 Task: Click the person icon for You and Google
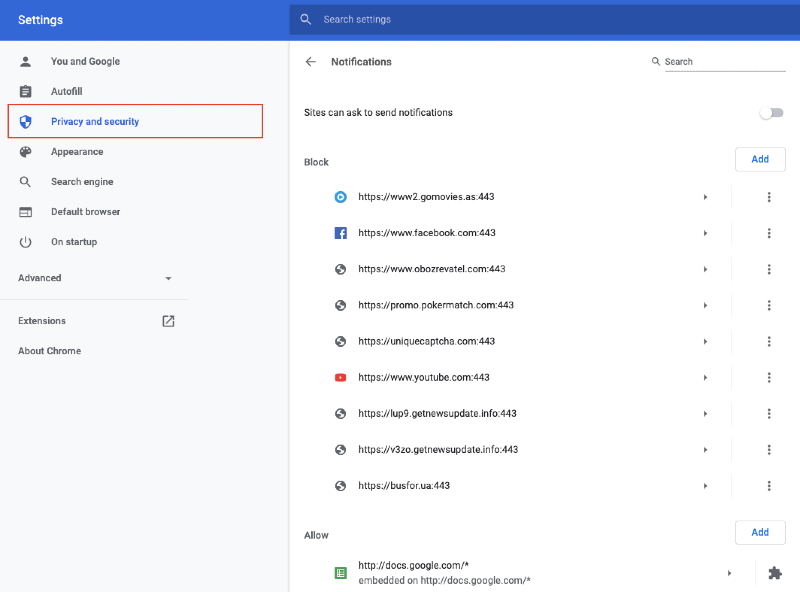(26, 61)
